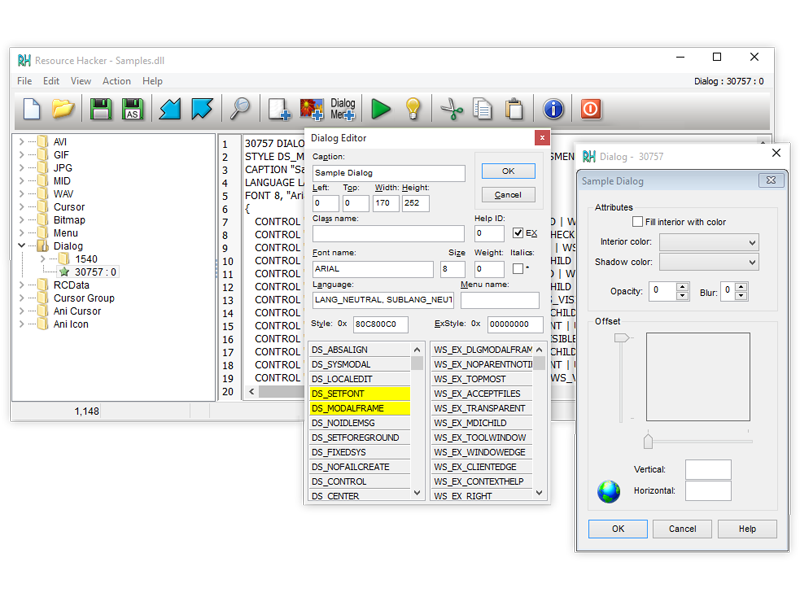800x600 pixels.
Task: Click the red power Exit icon
Action: [x=591, y=108]
